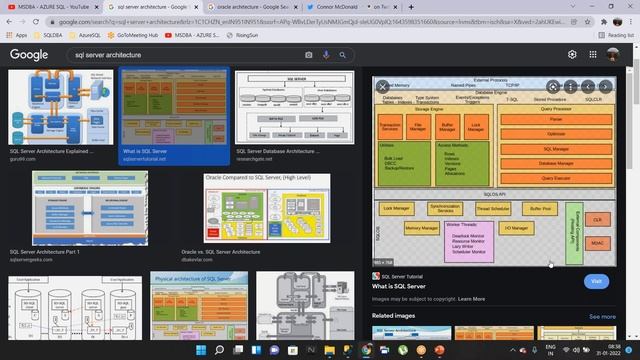
Task: Close the MSDBA - AZURE SQL YouTube tab
Action: (97, 7)
